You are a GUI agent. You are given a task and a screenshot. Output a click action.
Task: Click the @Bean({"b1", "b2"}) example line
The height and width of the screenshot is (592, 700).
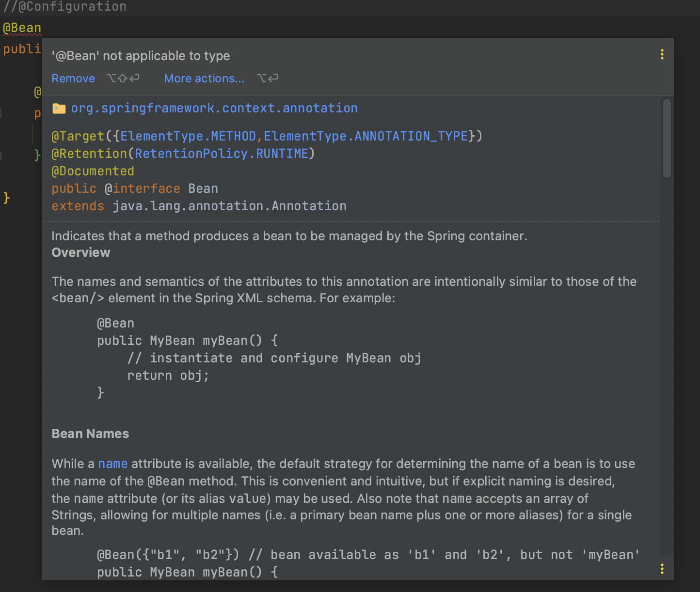coord(368,555)
